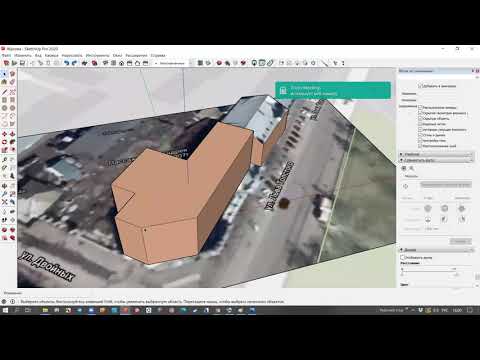480x360 pixels.
Task: Undo the last action
Action: 66,63
